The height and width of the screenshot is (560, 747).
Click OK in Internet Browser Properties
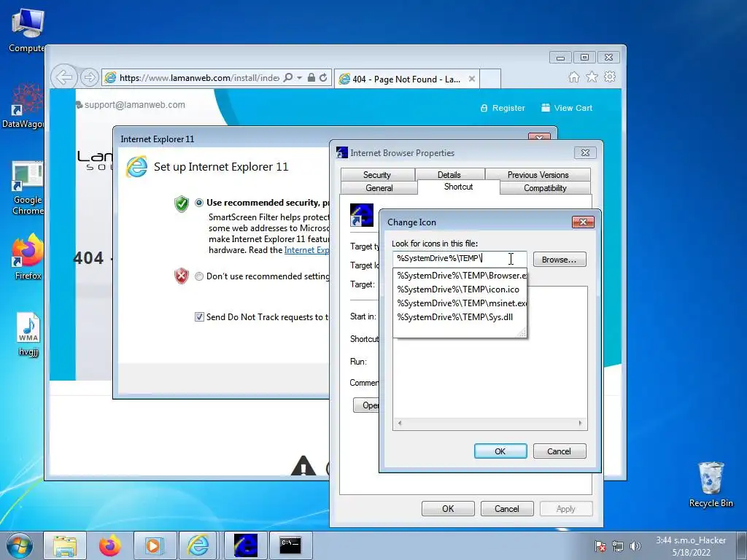(x=448, y=508)
